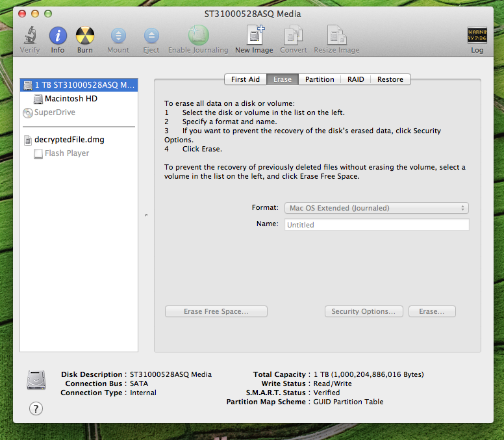Switch to the Erase tab

click(283, 79)
